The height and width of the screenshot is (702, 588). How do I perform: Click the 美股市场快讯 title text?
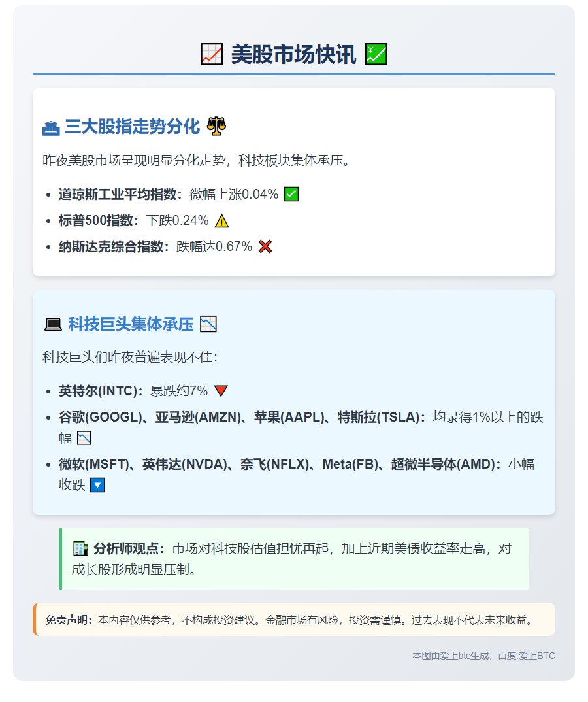(294, 54)
